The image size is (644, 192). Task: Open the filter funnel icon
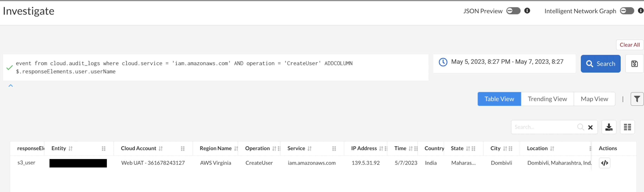(637, 99)
